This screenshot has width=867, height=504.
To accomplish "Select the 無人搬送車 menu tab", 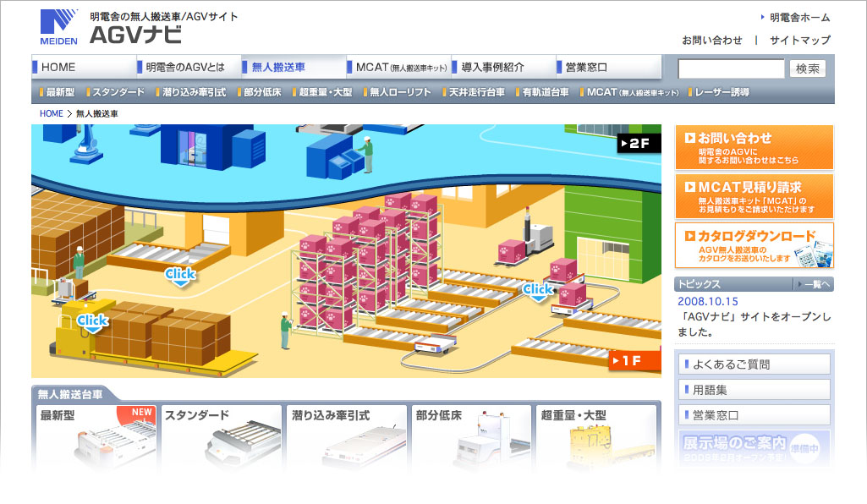I will pyautogui.click(x=294, y=68).
